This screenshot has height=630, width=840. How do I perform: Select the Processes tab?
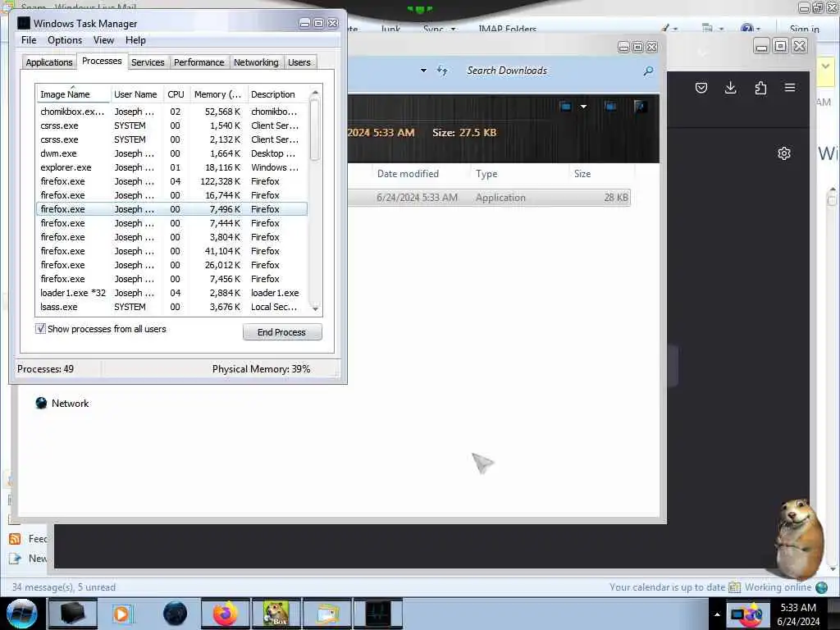(x=102, y=61)
